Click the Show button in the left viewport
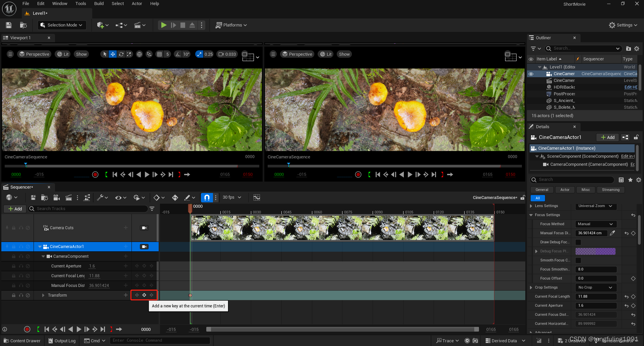 tap(82, 54)
